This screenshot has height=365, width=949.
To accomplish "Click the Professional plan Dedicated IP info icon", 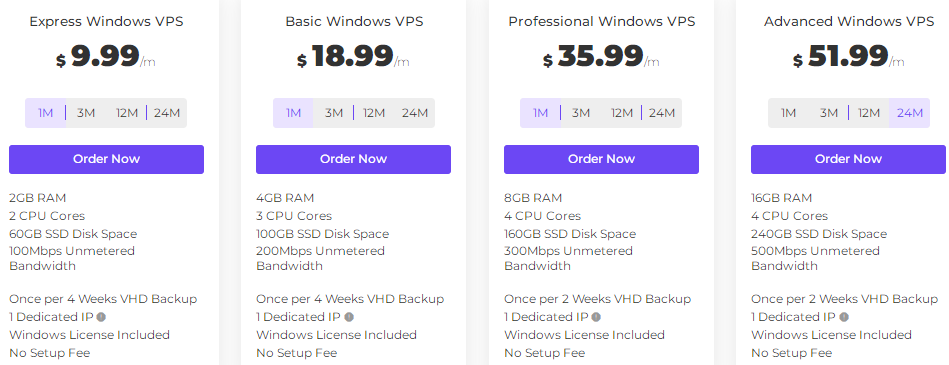I will pos(596,317).
